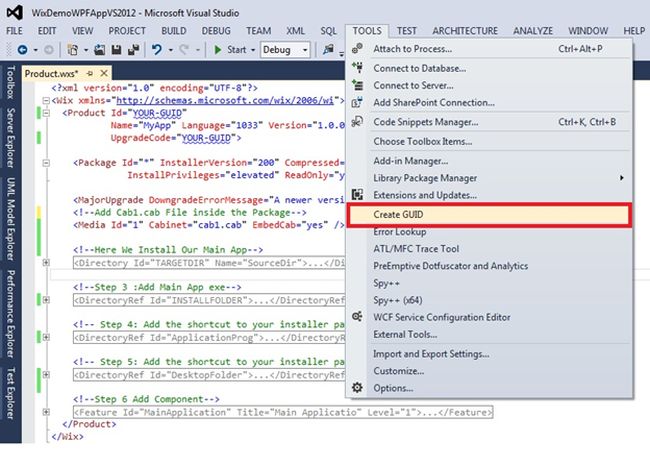This screenshot has height=466, width=650.
Task: Click the Add SharePoint Connection icon
Action: click(357, 102)
